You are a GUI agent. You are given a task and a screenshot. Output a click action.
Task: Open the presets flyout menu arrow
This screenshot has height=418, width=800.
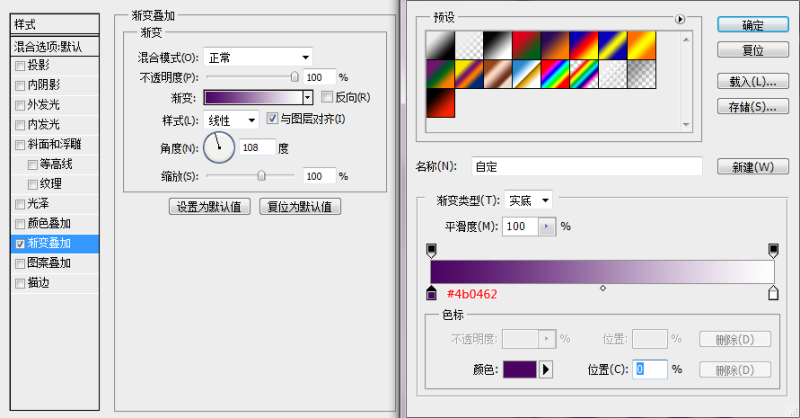click(x=681, y=18)
